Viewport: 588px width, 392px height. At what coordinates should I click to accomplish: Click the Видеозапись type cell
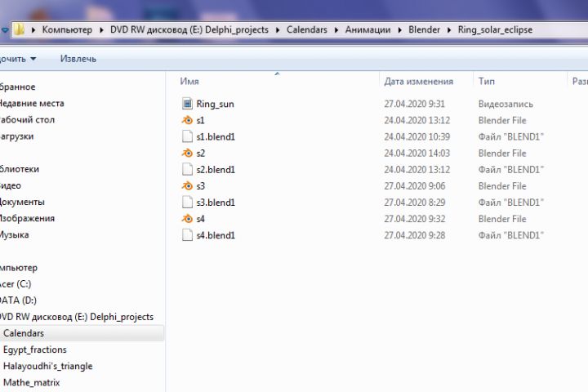pos(506,104)
